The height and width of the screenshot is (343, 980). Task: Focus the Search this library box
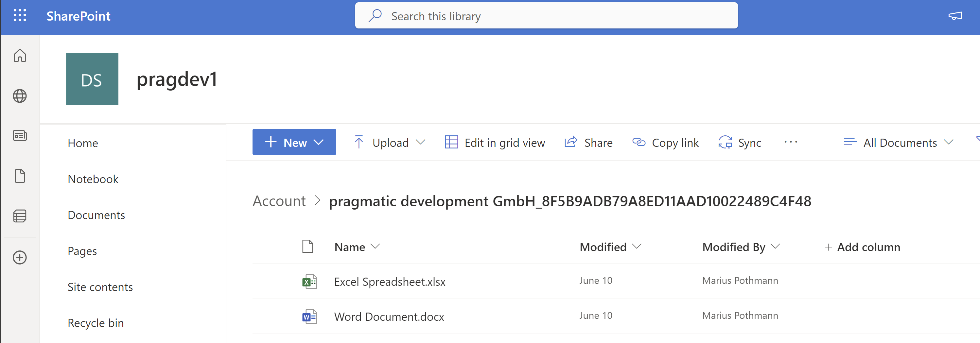[546, 16]
